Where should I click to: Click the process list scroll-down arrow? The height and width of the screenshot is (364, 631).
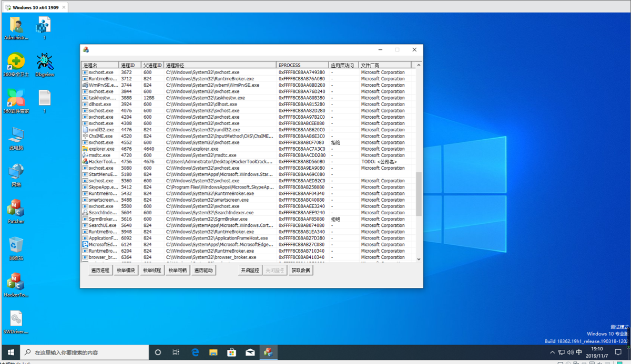[x=419, y=259]
